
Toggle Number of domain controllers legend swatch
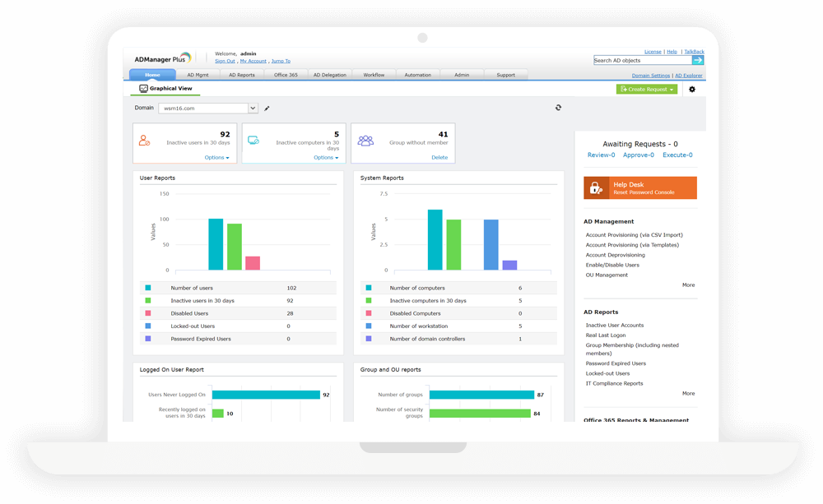(369, 339)
